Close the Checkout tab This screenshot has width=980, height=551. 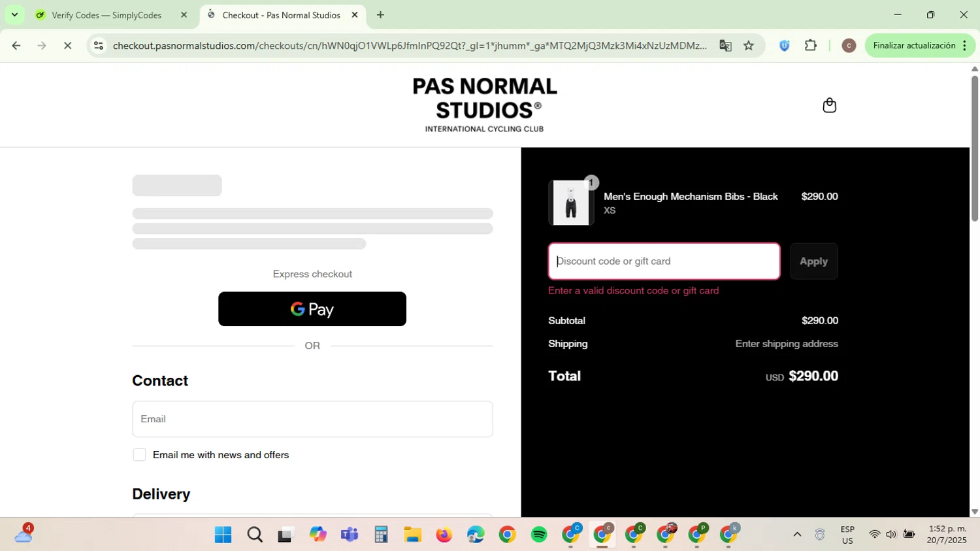pos(355,15)
